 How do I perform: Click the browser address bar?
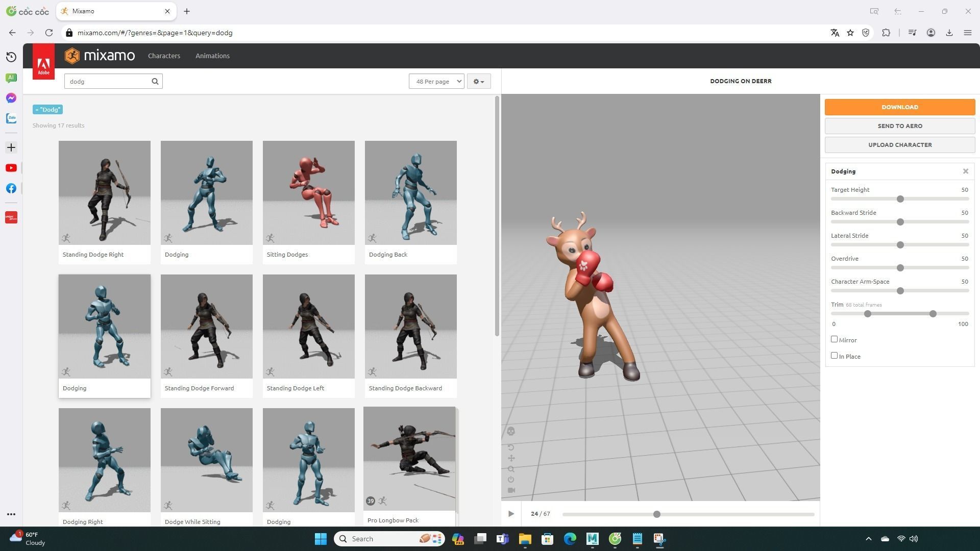coord(444,33)
